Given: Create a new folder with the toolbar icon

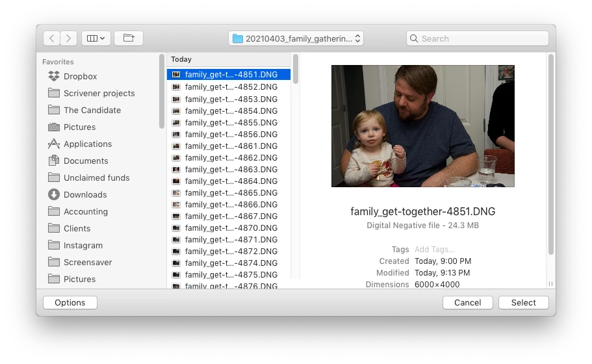Looking at the screenshot, I should (129, 38).
